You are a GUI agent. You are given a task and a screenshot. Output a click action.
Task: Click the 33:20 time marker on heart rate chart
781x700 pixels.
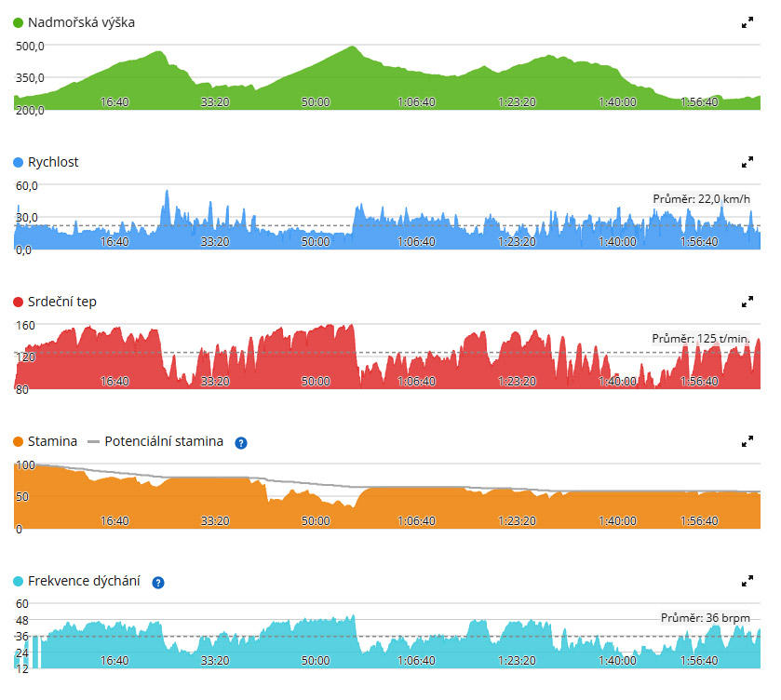tap(215, 381)
